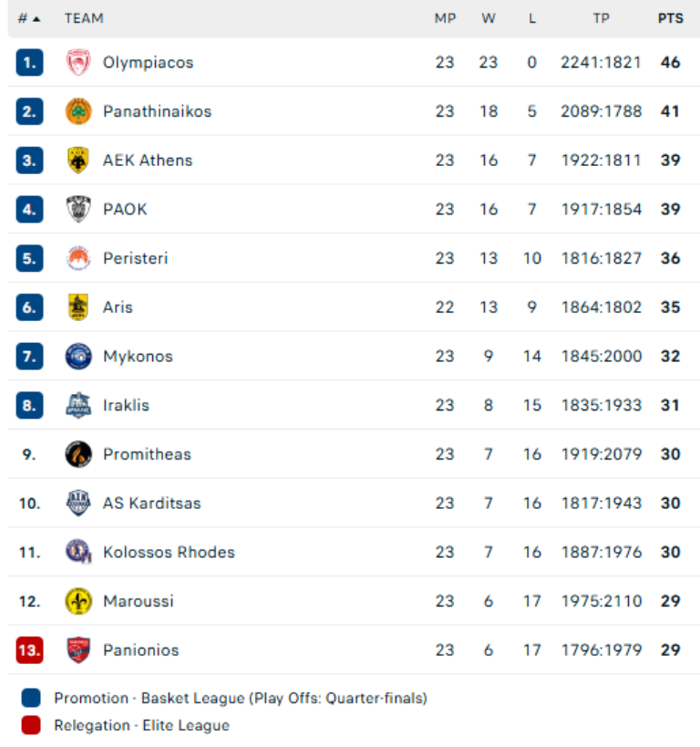Sort standings by PTS column header

tap(670, 18)
